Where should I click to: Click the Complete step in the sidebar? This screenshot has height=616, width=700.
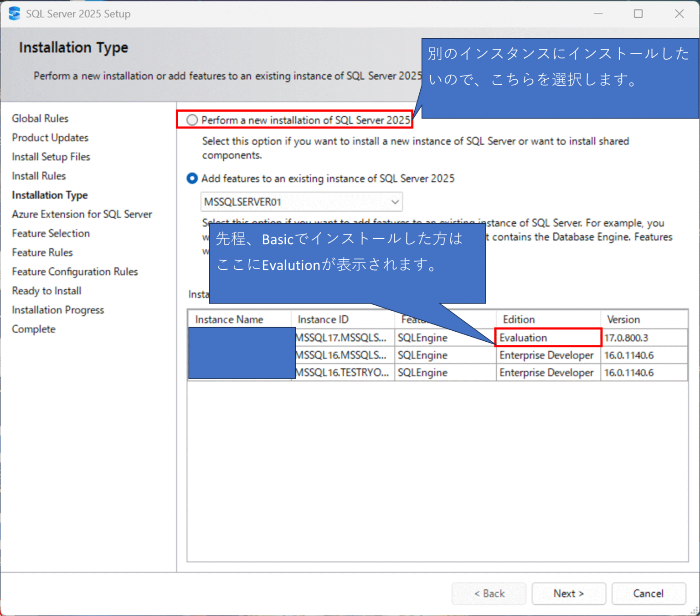33,329
